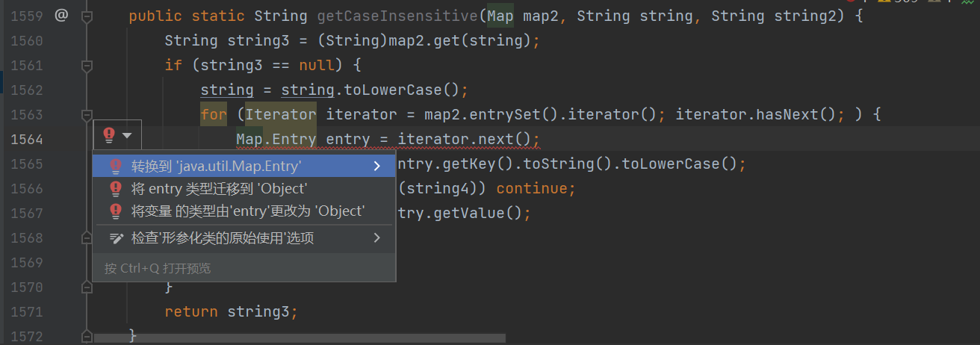This screenshot has width=980, height=345.
Task: Fold the if block on line 1561
Action: (87, 66)
